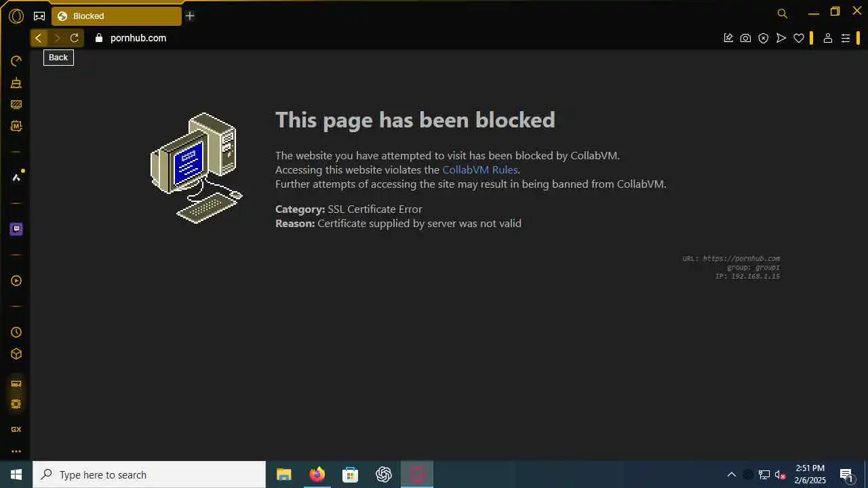Restore down the Opera GX window

[835, 12]
